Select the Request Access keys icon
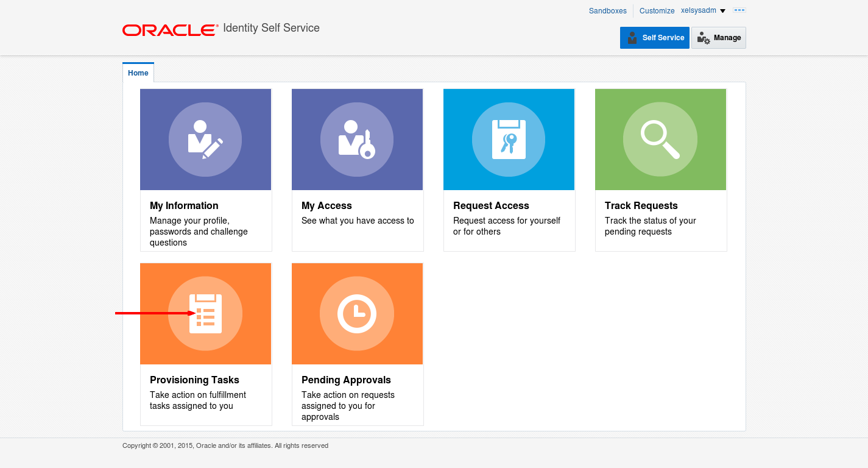This screenshot has height=468, width=868. 509,139
